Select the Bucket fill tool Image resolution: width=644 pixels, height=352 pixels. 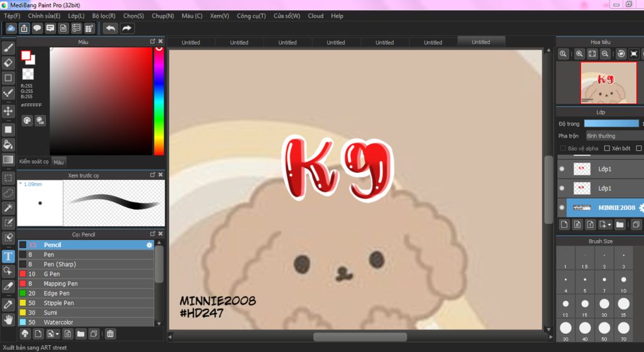[x=8, y=145]
